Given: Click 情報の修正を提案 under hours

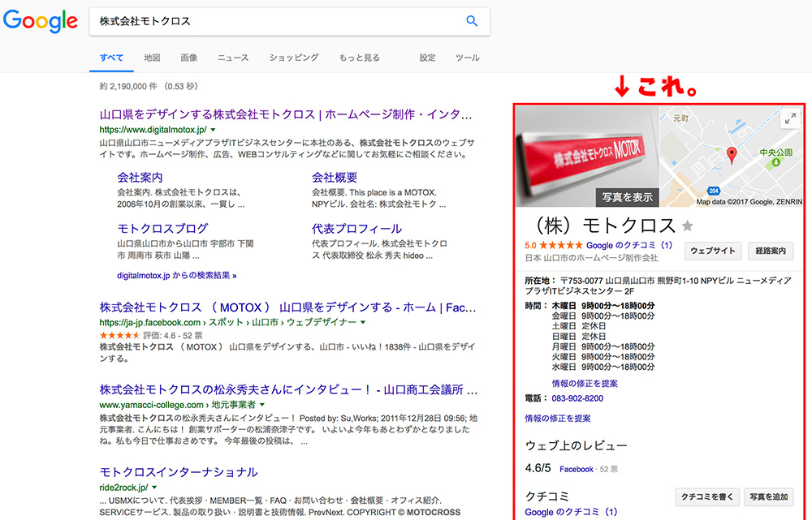Looking at the screenshot, I should [x=585, y=384].
